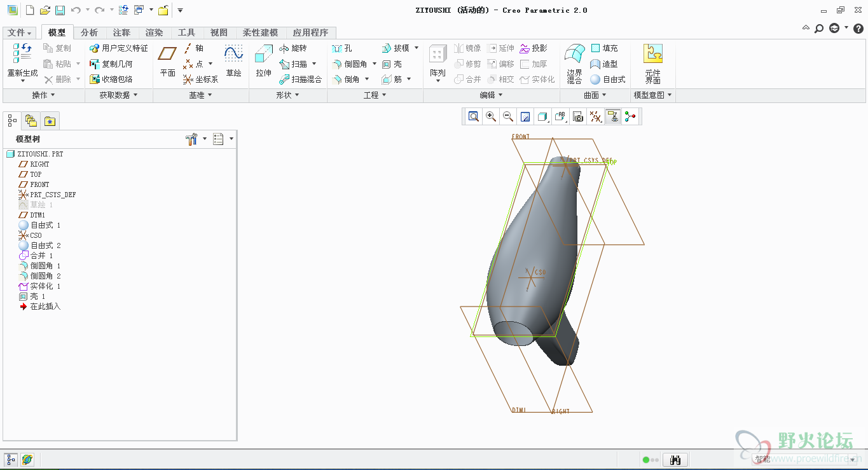Select the Fill (填充) surface tool
This screenshot has width=868, height=470.
click(604, 48)
